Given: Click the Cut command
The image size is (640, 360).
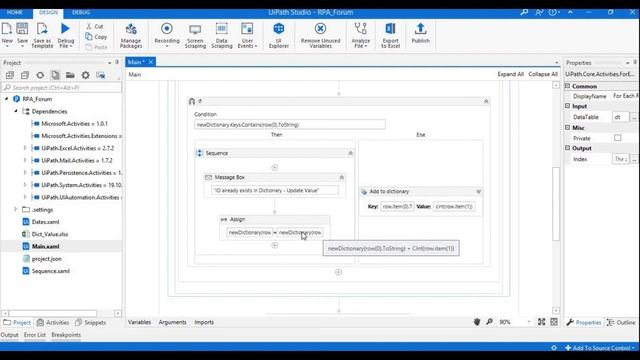Looking at the screenshot, I should point(95,26).
